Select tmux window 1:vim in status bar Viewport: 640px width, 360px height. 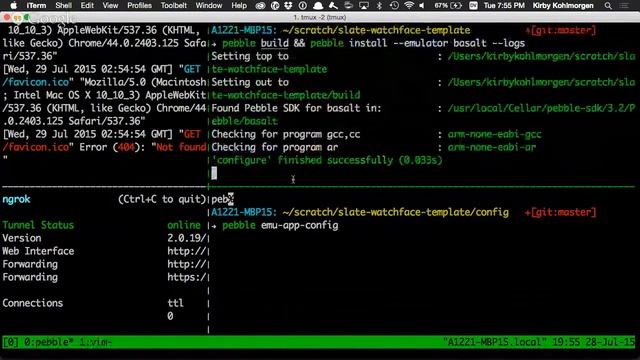[x=95, y=342]
